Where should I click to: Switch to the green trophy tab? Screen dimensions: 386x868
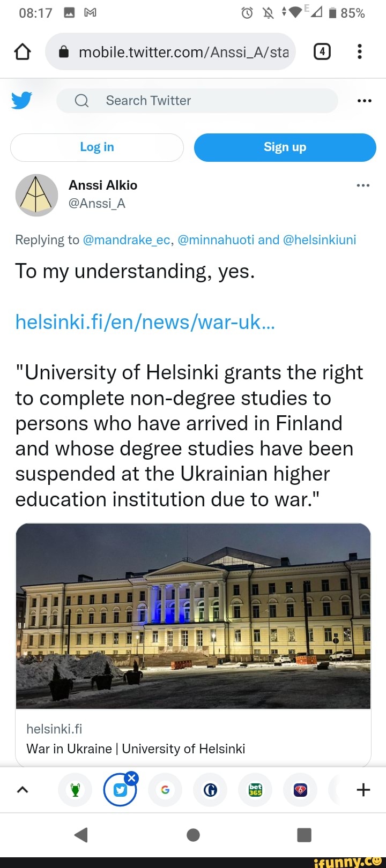(75, 789)
